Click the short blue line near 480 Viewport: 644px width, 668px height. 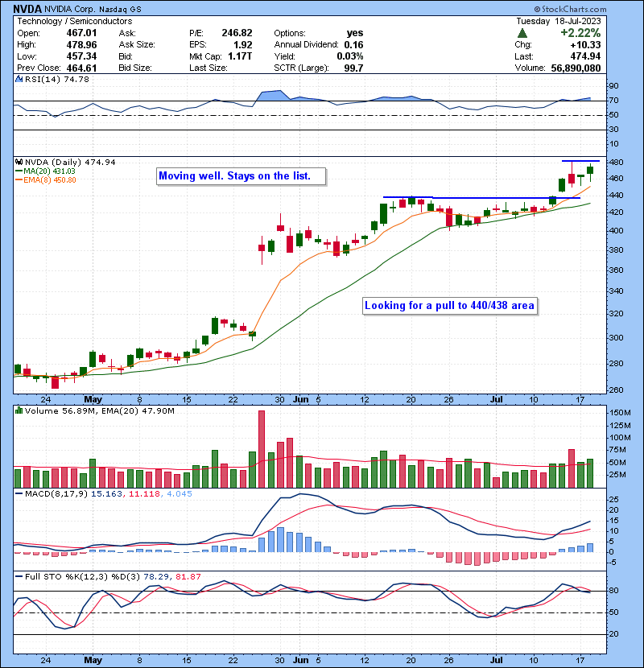point(580,161)
